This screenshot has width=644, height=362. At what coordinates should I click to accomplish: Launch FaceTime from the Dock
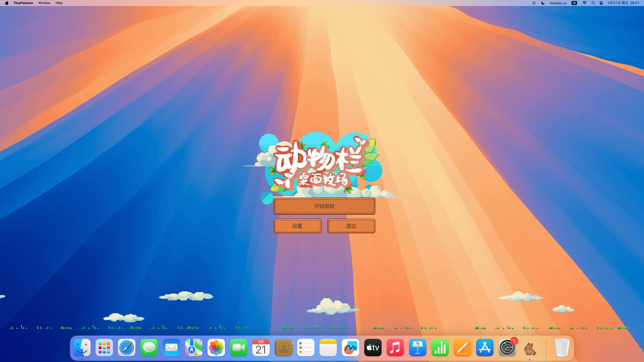click(x=238, y=348)
